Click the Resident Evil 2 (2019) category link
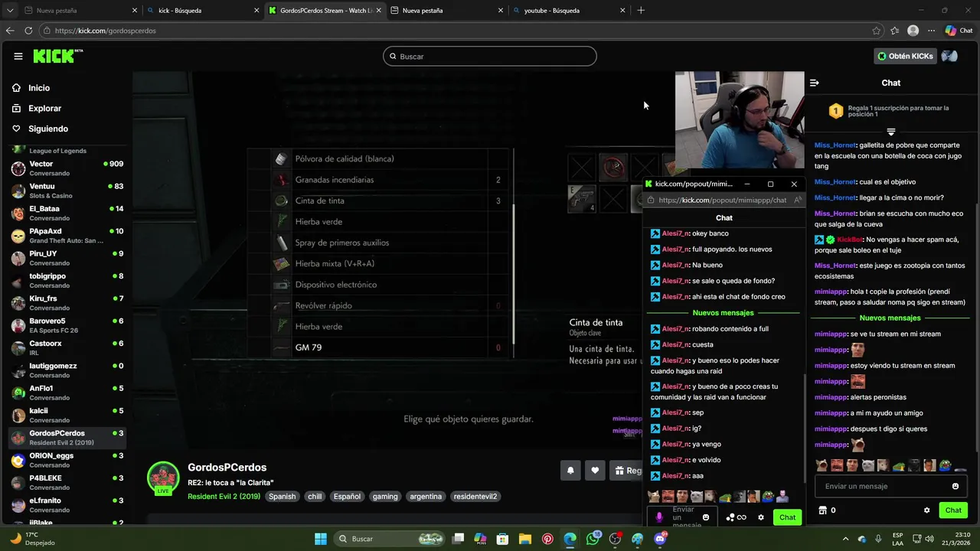This screenshot has height=551, width=980. coord(224,496)
